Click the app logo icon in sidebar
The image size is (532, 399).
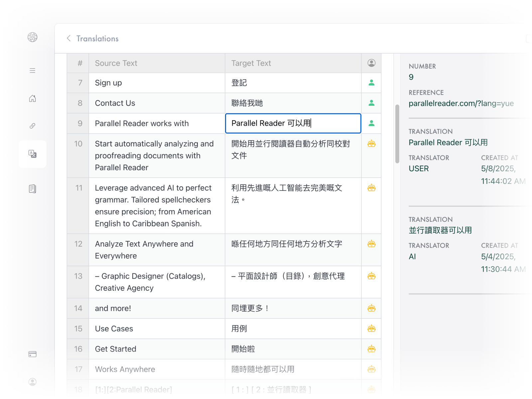(32, 37)
